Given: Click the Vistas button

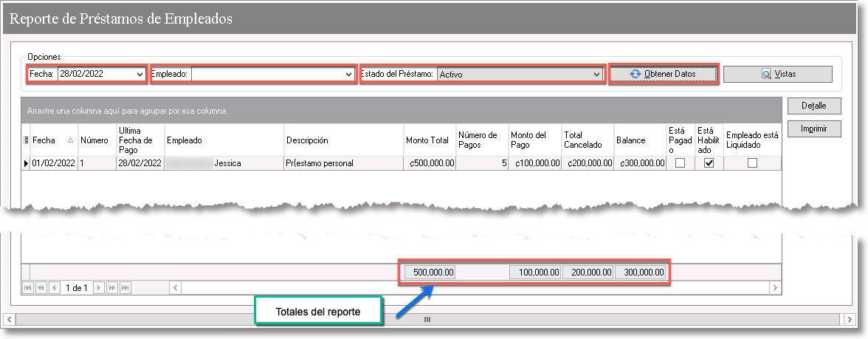Looking at the screenshot, I should [778, 74].
